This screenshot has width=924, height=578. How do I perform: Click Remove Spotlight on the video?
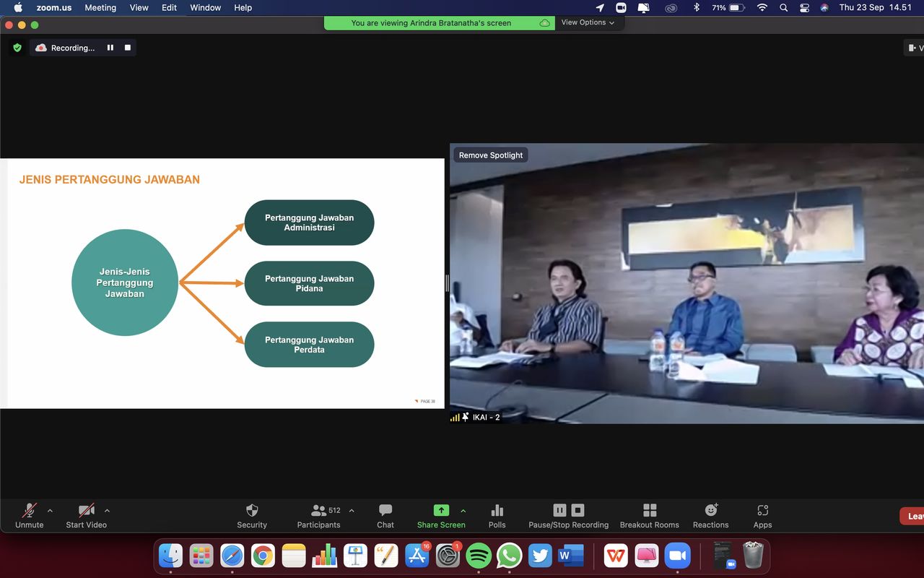491,155
